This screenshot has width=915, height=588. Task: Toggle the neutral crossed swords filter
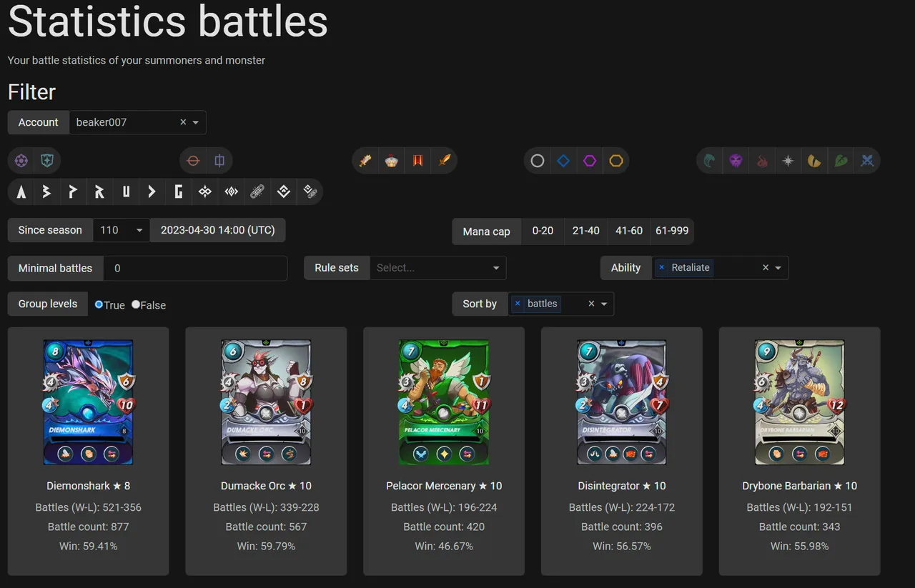coord(867,161)
